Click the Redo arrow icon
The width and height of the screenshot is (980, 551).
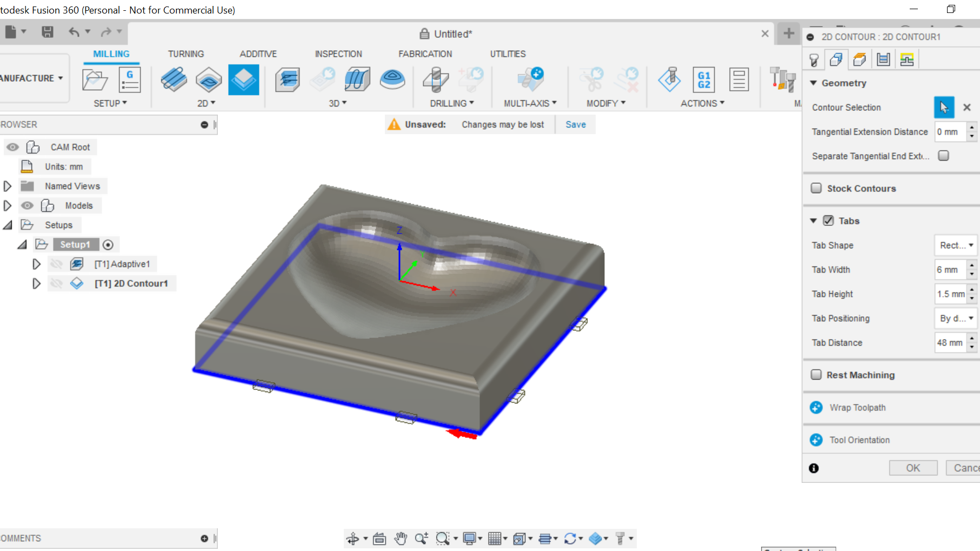(106, 32)
